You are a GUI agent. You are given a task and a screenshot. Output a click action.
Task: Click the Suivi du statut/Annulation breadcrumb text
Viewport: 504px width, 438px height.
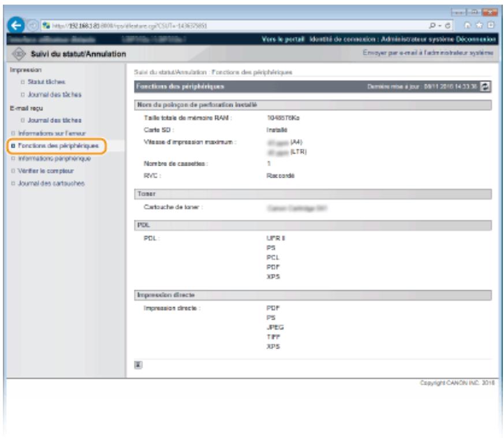(170, 72)
